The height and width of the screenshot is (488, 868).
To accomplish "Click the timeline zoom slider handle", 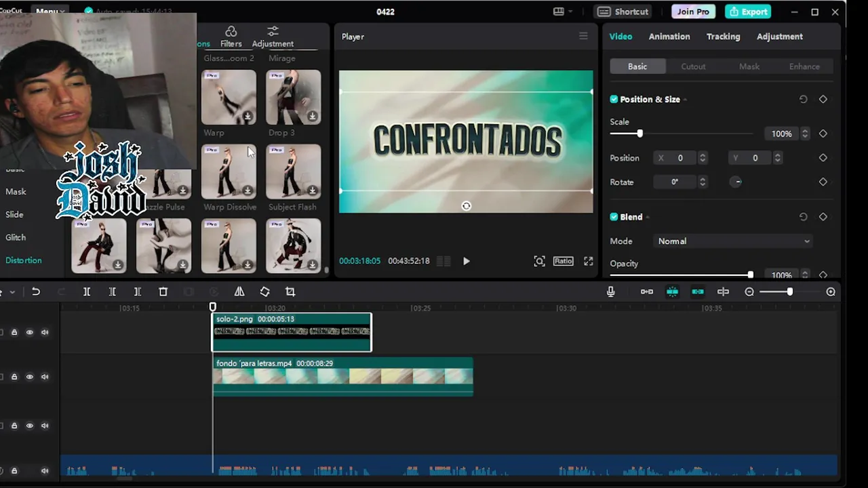I will 789,291.
